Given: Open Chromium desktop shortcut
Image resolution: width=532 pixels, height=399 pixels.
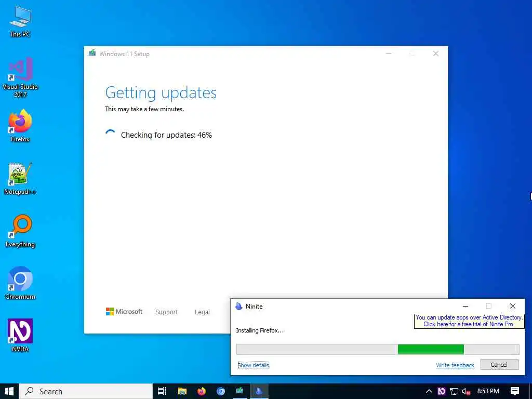Looking at the screenshot, I should (20, 283).
